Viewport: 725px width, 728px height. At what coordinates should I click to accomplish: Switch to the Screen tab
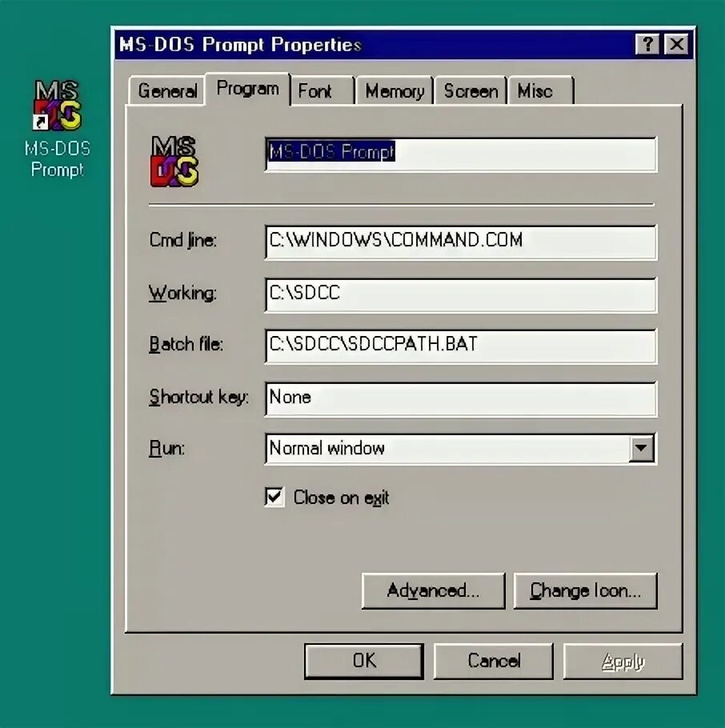click(471, 90)
